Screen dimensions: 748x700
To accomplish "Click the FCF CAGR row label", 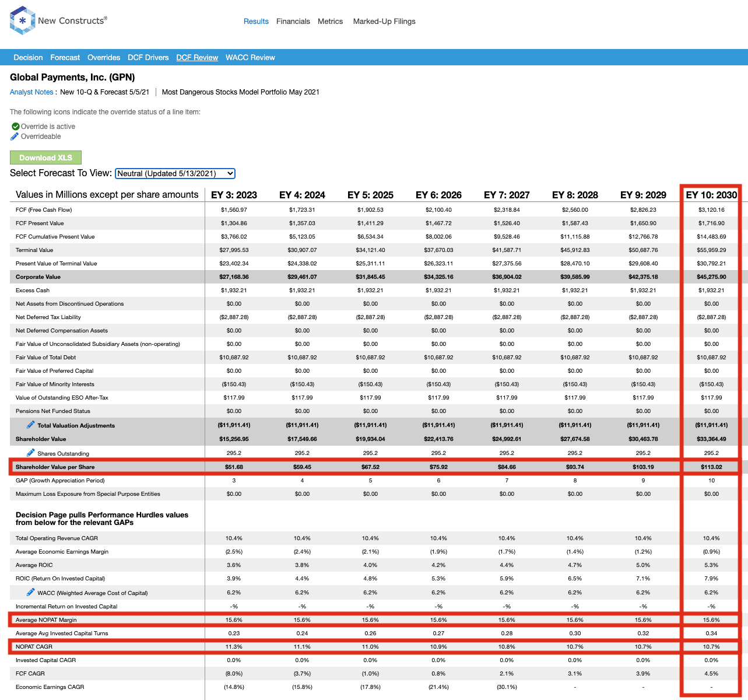I will click(x=30, y=674).
